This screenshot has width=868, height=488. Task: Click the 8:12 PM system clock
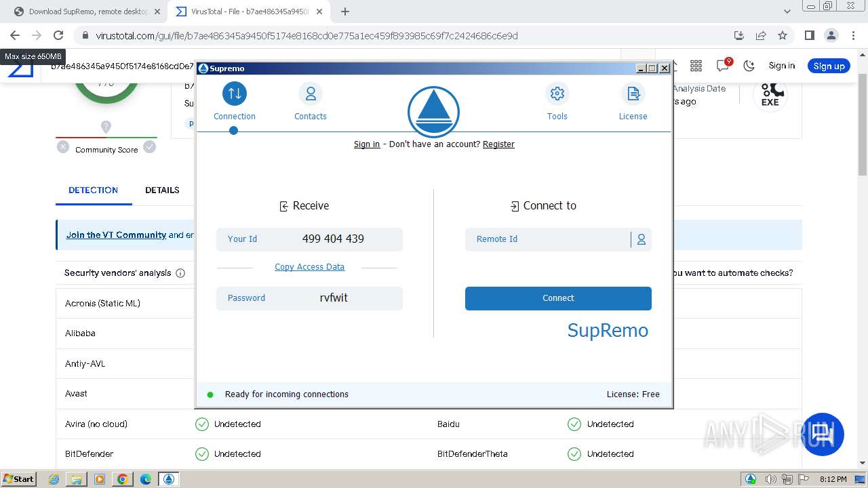[x=833, y=479]
